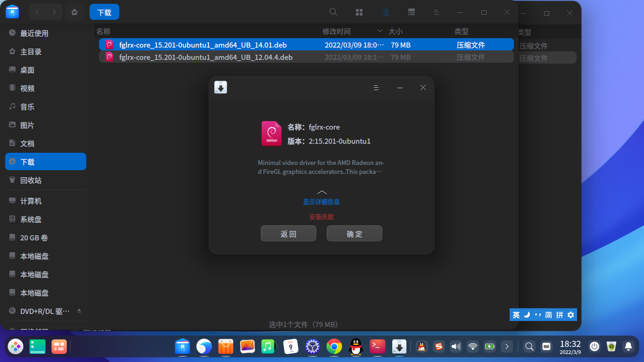Expand 显示详细信息 to show install details
The width and height of the screenshot is (644, 362).
pos(321,201)
